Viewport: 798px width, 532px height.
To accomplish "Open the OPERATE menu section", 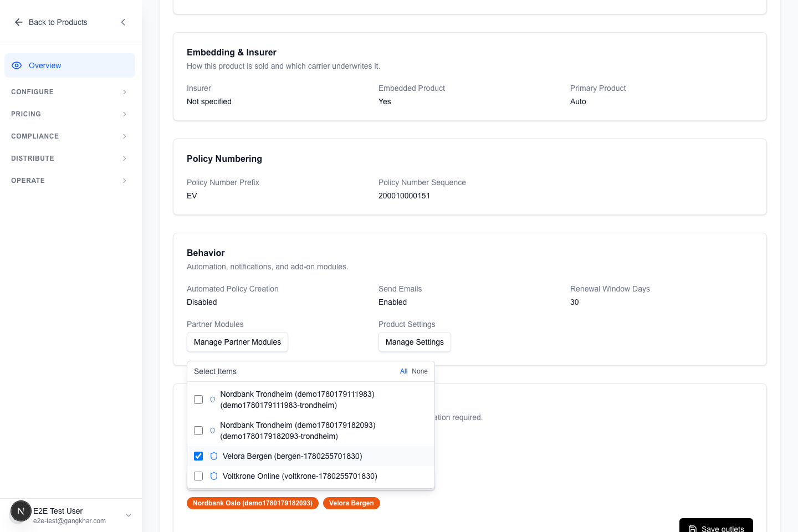I will (x=70, y=181).
